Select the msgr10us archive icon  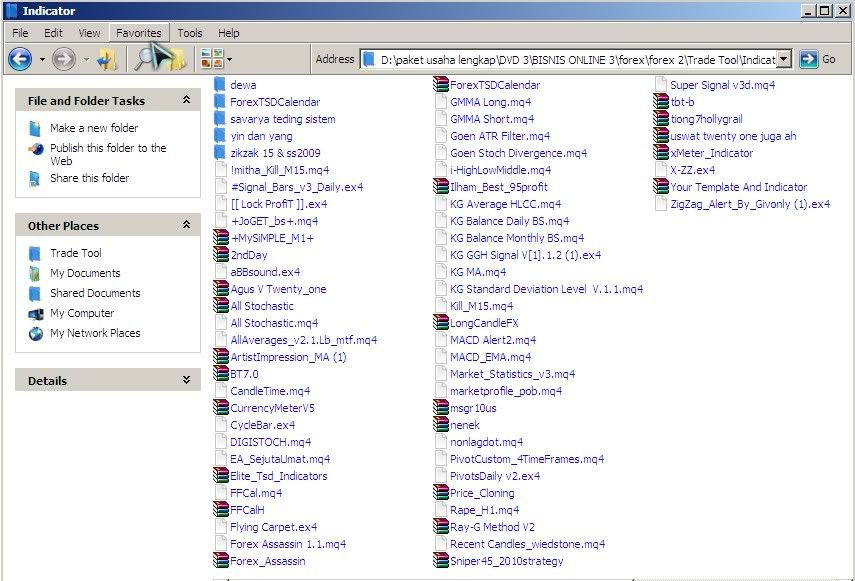(x=441, y=408)
